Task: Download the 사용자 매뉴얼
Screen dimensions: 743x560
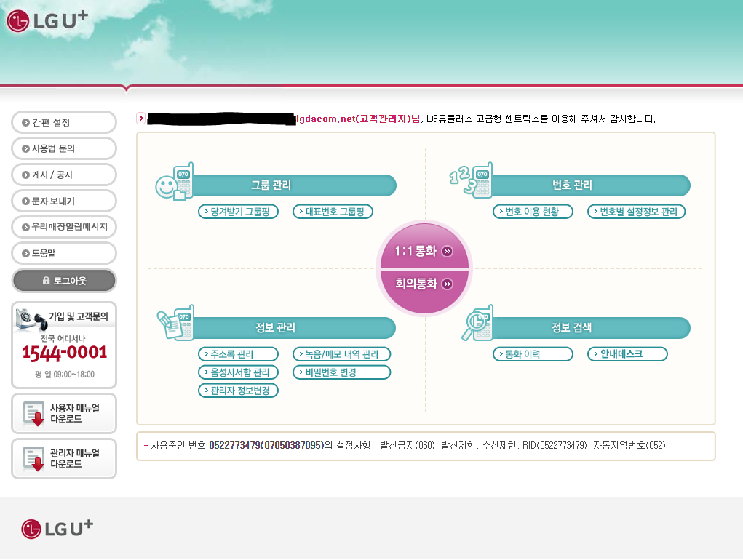Action: 64,414
